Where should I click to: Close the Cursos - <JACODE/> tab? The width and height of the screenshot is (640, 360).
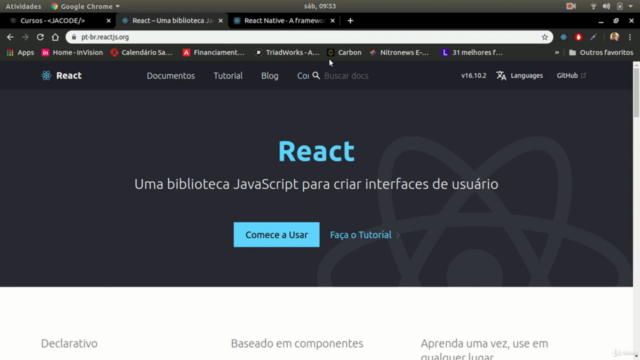click(109, 20)
